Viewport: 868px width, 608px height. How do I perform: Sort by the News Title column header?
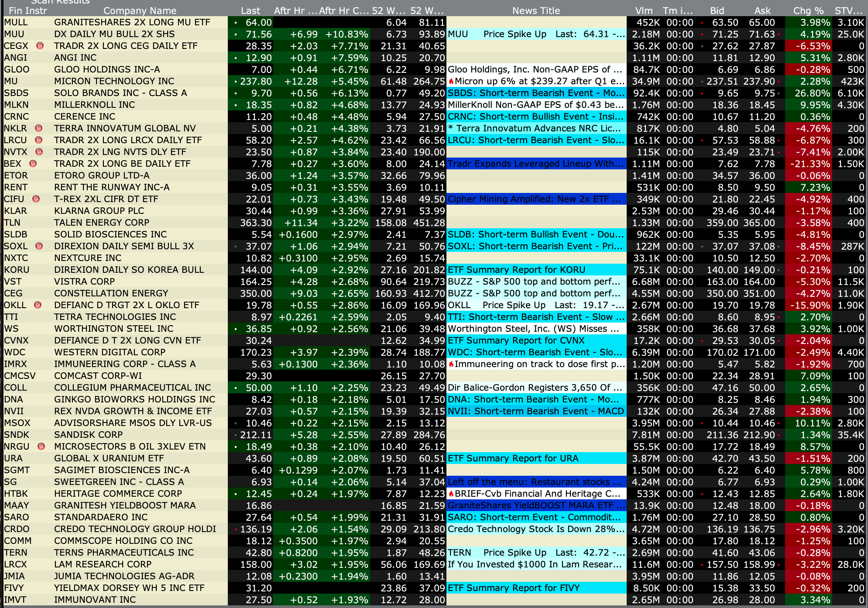pos(536,10)
